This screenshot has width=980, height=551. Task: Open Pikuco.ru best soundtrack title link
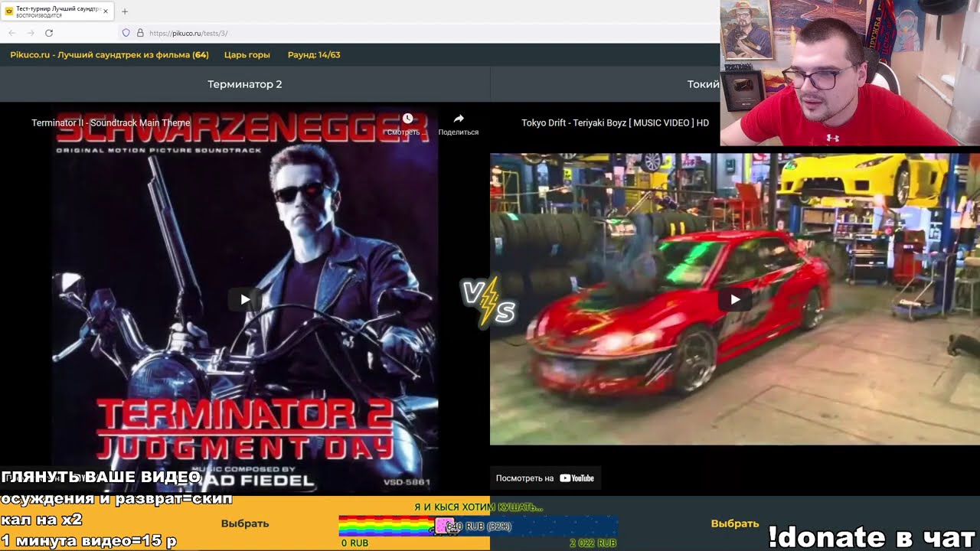(x=109, y=55)
